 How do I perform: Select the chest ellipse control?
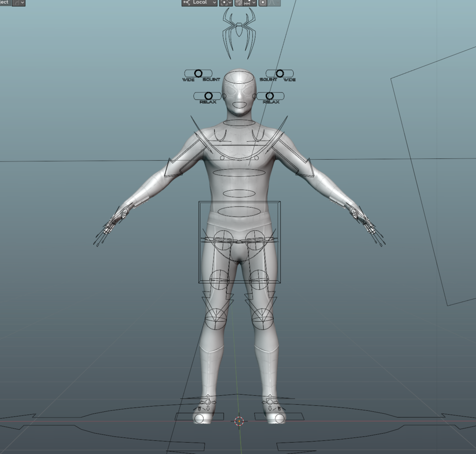(239, 173)
